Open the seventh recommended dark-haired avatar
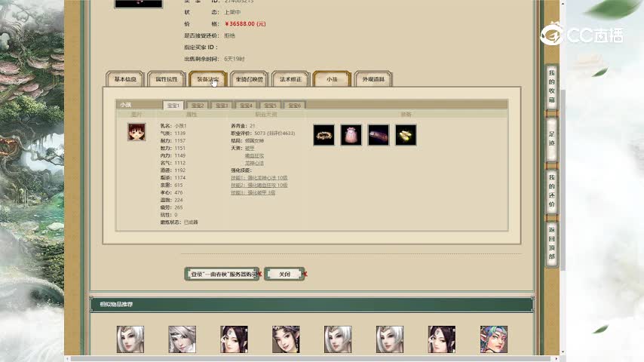The width and height of the screenshot is (644, 362). 441,339
